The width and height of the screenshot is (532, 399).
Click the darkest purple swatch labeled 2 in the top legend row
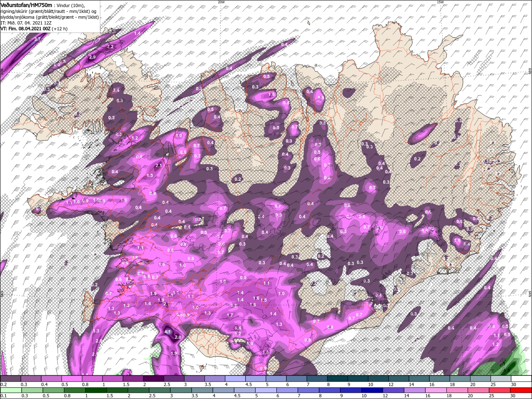coord(153,379)
